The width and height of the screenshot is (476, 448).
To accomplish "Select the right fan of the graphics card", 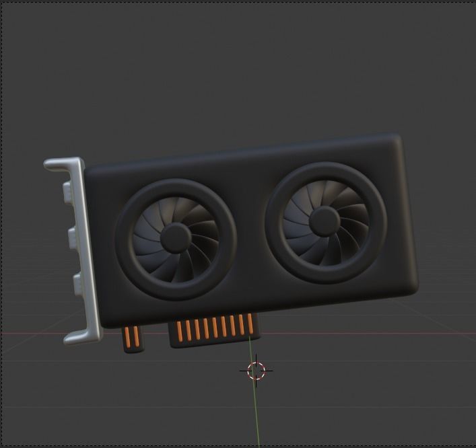I will pyautogui.click(x=326, y=223).
